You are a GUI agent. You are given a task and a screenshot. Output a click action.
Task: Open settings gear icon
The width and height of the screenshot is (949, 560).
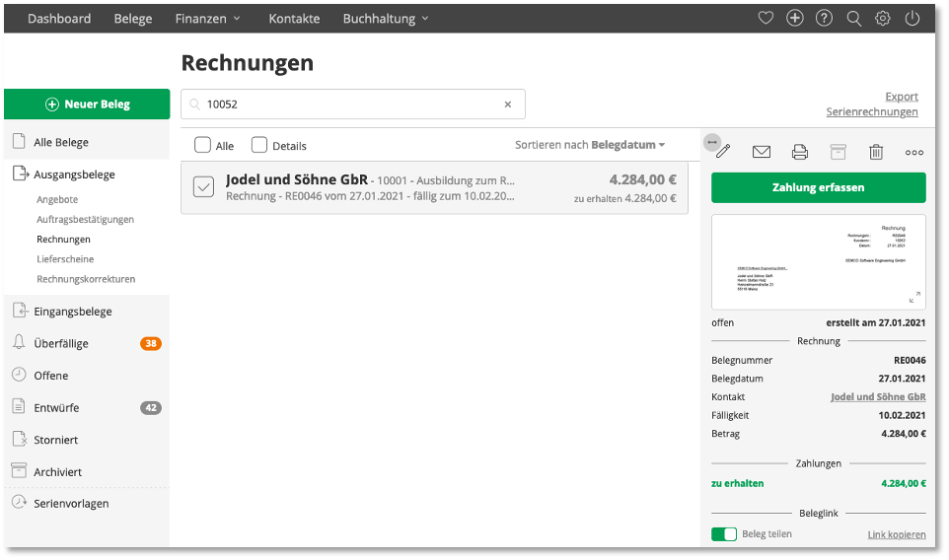click(x=883, y=18)
